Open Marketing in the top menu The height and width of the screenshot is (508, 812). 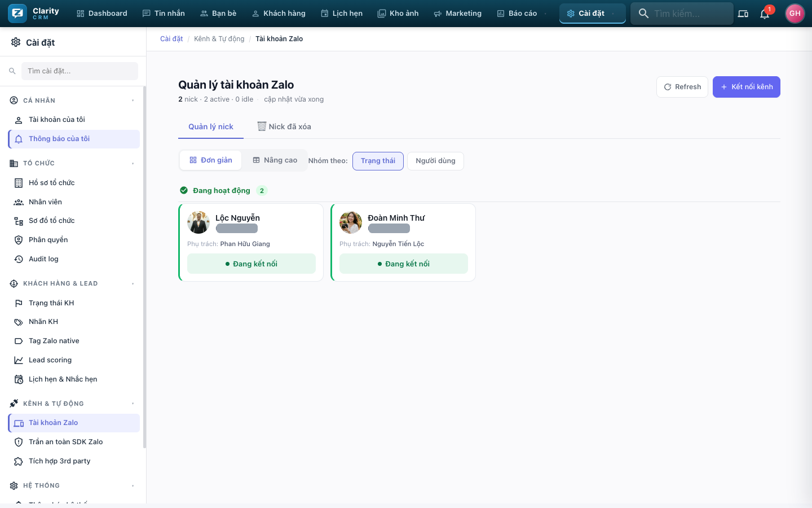[x=458, y=14]
